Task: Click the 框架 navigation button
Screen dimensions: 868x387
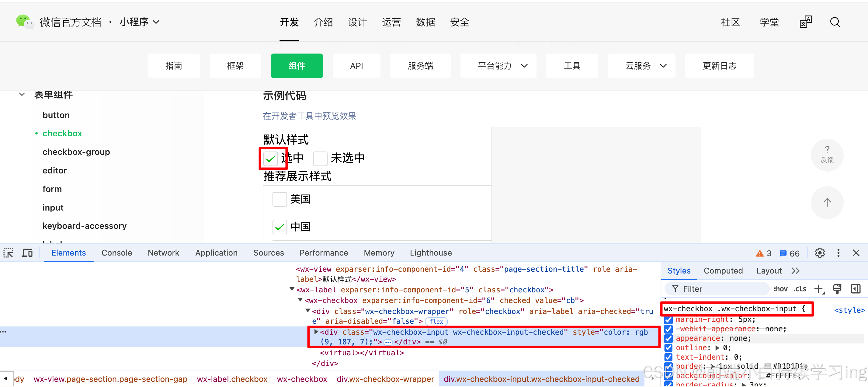Action: point(235,66)
